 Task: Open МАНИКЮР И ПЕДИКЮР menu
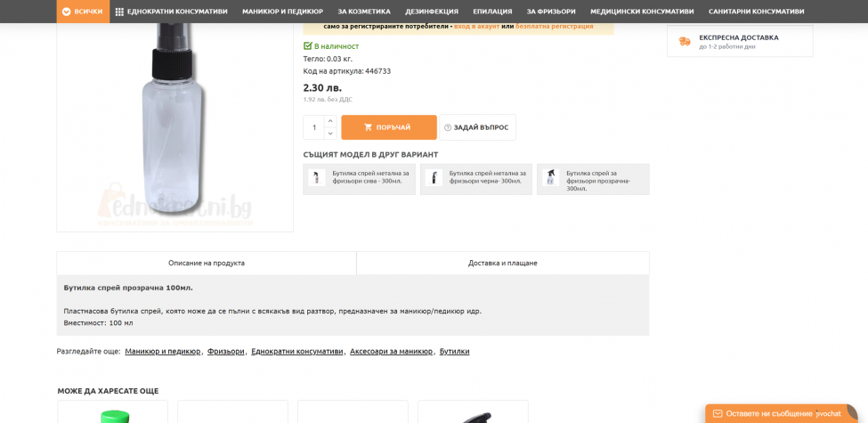[282, 12]
